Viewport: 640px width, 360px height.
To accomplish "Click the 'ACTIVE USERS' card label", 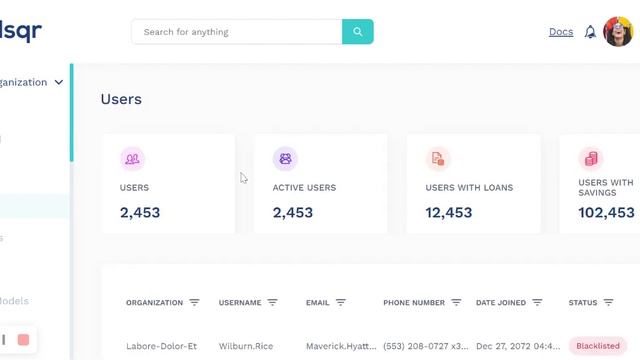I will tap(304, 188).
